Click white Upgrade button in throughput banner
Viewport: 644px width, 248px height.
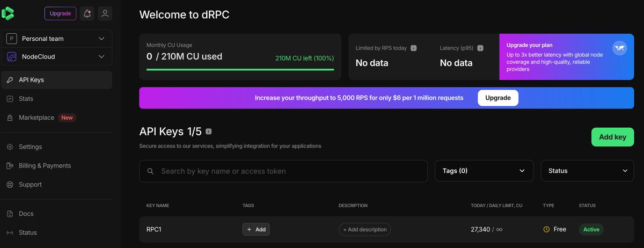click(x=498, y=98)
